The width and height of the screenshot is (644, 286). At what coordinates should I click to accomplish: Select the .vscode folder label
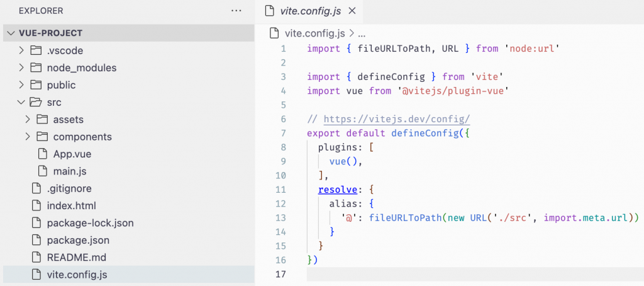point(65,50)
